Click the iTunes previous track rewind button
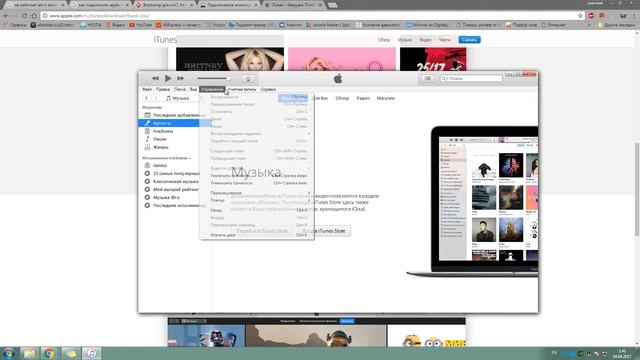Screen dimensions: 640x360 (x=155, y=78)
